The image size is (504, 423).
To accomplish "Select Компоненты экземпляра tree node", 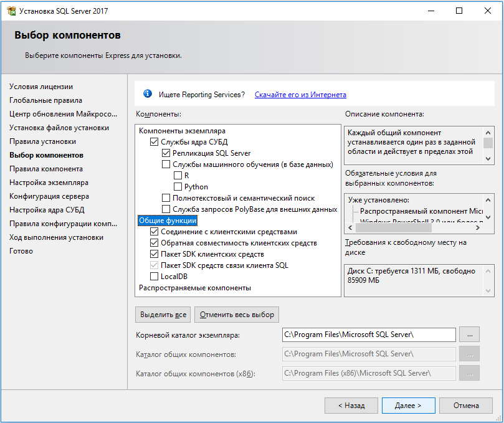I will [182, 131].
